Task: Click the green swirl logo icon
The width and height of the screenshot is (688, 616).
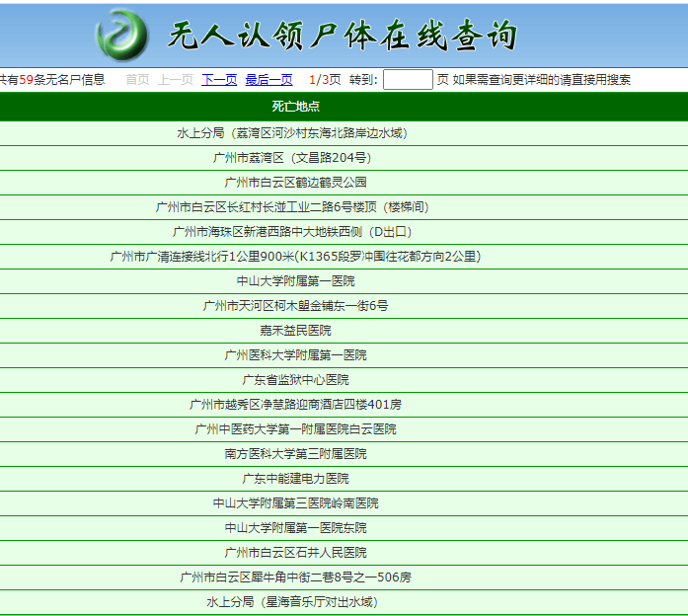Action: (x=122, y=36)
